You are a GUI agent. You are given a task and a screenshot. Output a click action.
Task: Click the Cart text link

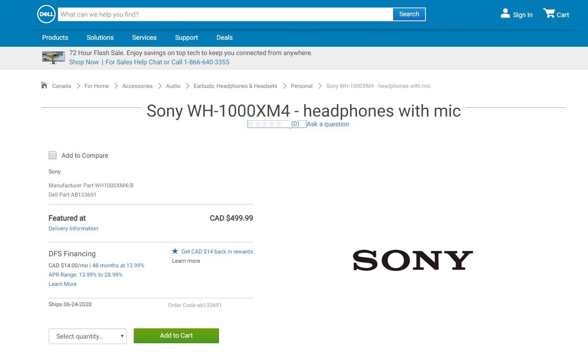(563, 15)
